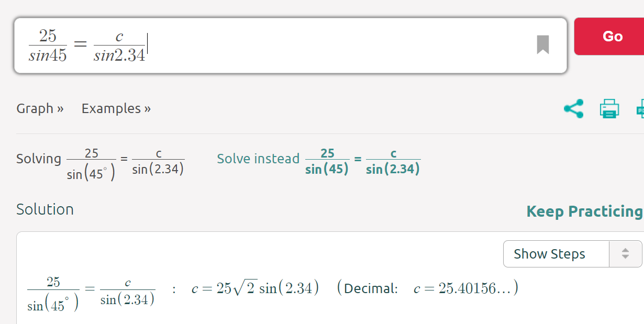Image resolution: width=644 pixels, height=324 pixels.
Task: Open the Examples link
Action: (x=116, y=108)
